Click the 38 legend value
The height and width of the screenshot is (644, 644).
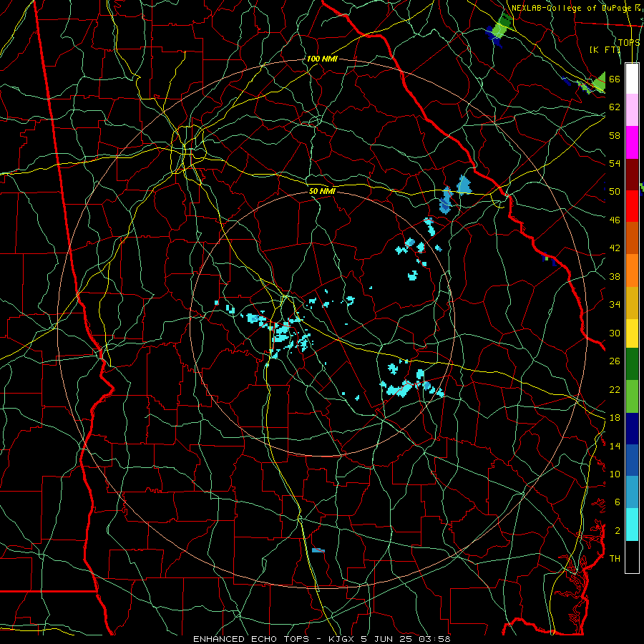(615, 276)
